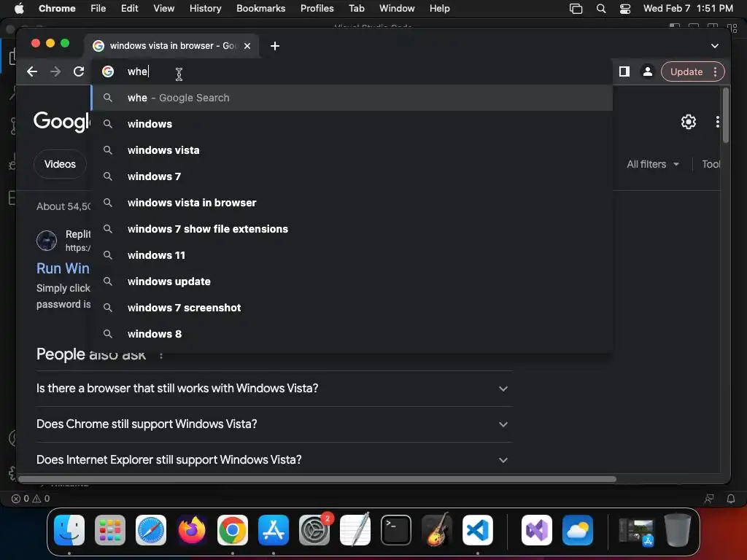Click VS Code notifications bell in status bar

coord(730,499)
